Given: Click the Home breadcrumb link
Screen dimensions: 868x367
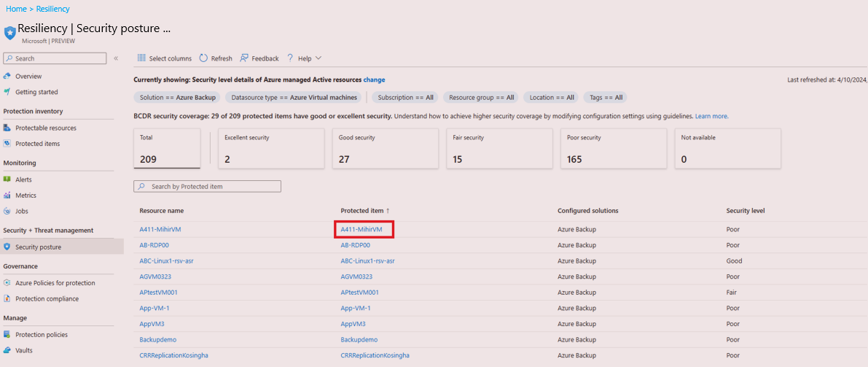Looking at the screenshot, I should (16, 9).
